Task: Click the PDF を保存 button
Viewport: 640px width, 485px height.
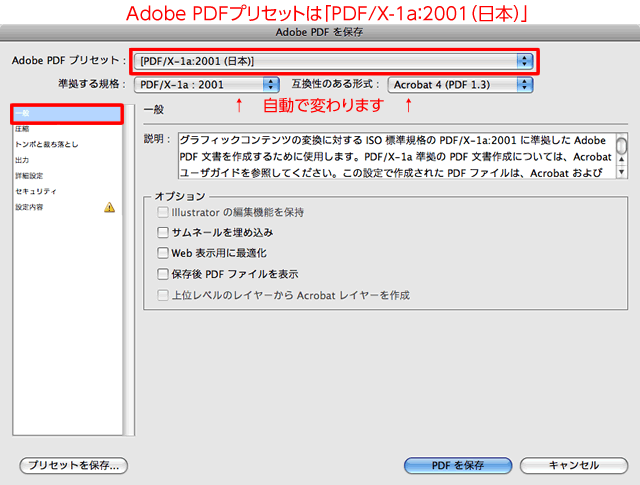Action: tap(458, 465)
